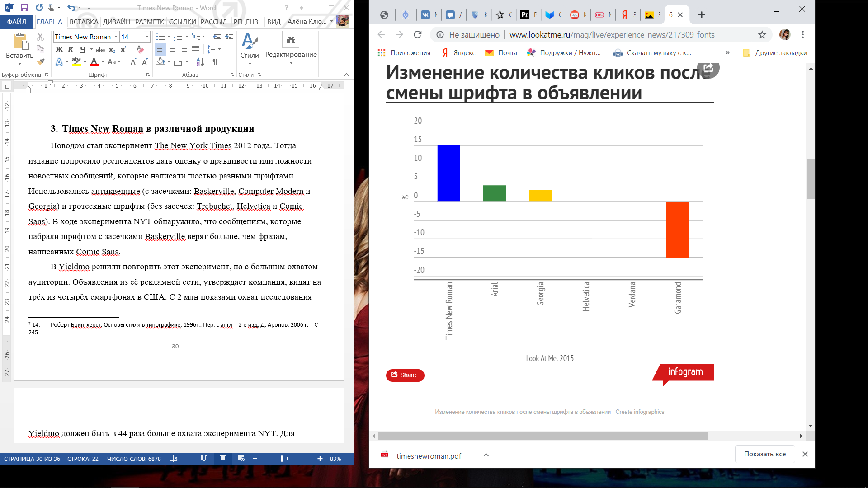Screen dimensions: 868x488
Task: Click the Paste clipboard icon
Action: pos(19,42)
